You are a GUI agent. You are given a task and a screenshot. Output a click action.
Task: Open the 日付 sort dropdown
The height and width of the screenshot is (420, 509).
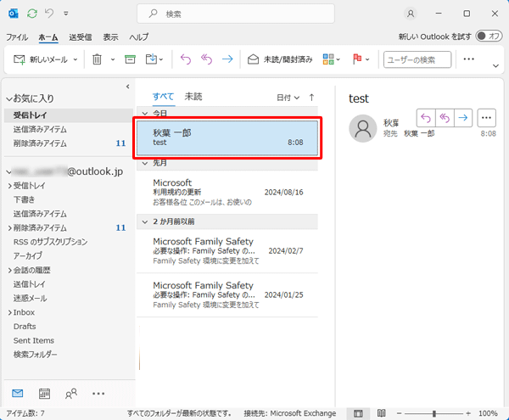point(288,98)
